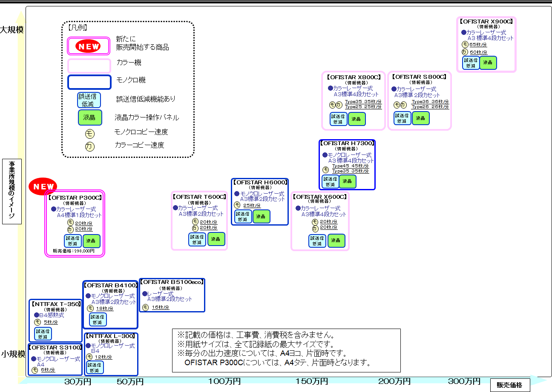This screenshot has height=392, width=552.
Task: Select the 【OFISTAR X800C】 title
Action: [x=353, y=77]
